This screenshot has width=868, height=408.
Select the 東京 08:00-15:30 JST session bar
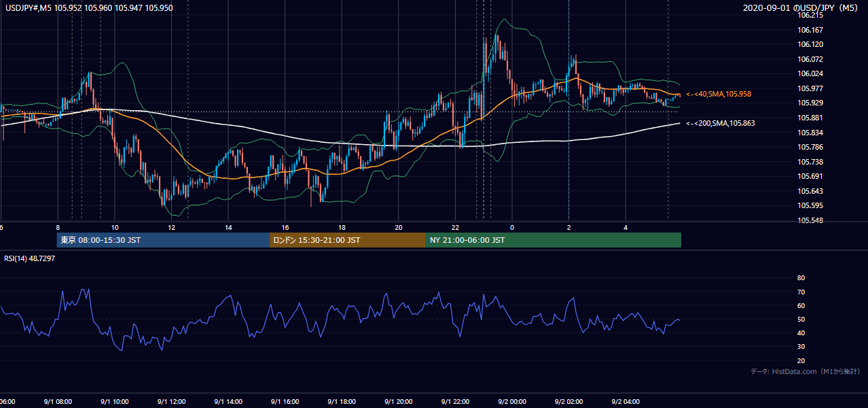tap(163, 240)
